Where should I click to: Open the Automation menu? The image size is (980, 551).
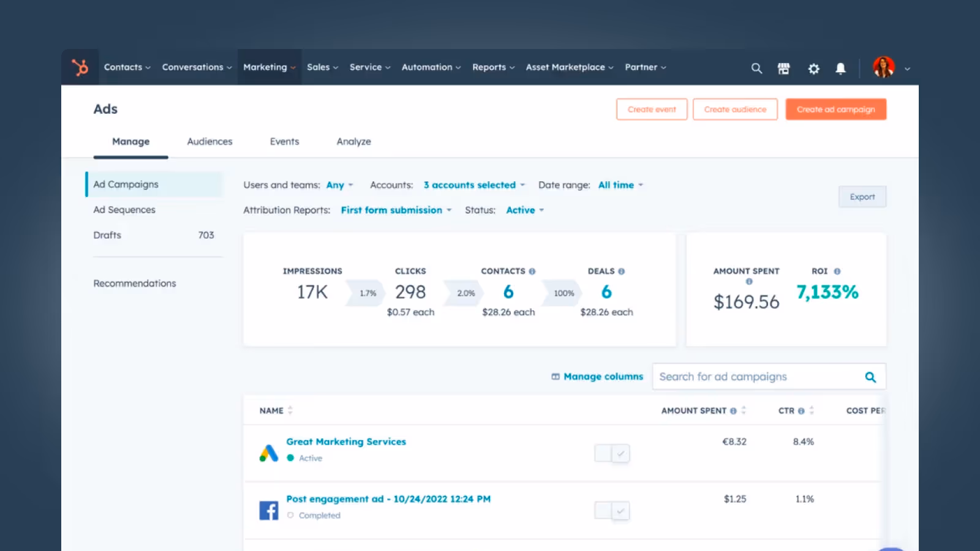pos(431,67)
